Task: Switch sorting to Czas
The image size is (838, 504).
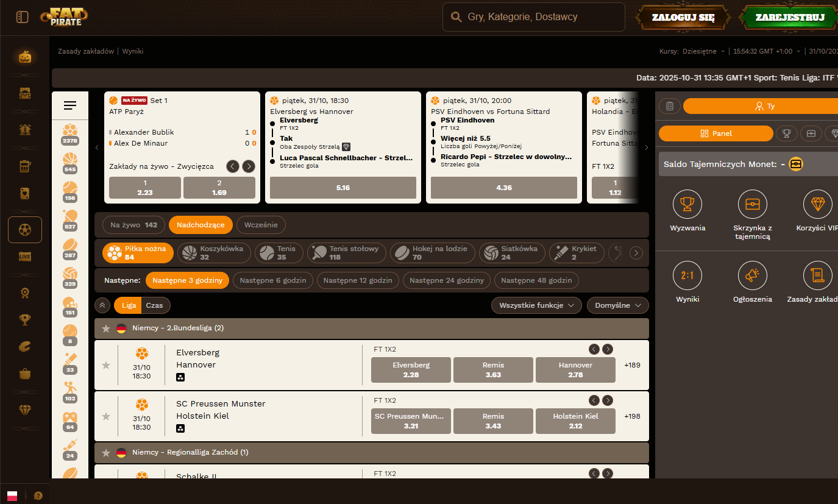Action: pos(155,305)
